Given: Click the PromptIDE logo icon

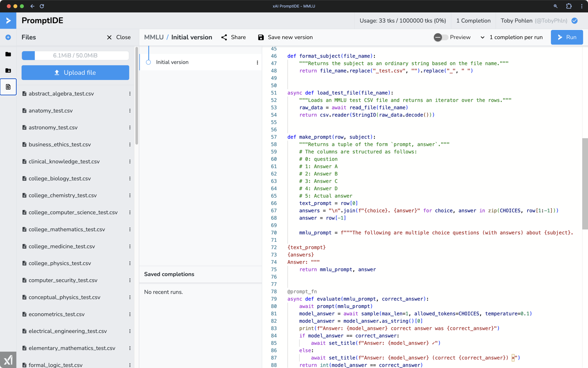Looking at the screenshot, I should pos(8,20).
